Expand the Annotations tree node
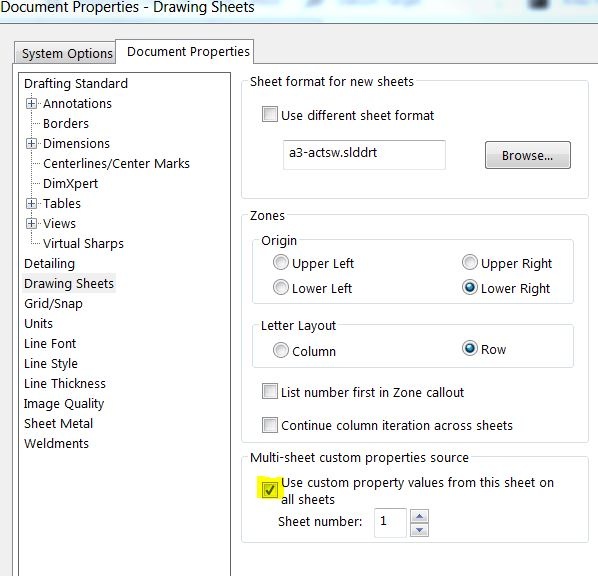Screen dimensions: 598x576 pyautogui.click(x=31, y=104)
